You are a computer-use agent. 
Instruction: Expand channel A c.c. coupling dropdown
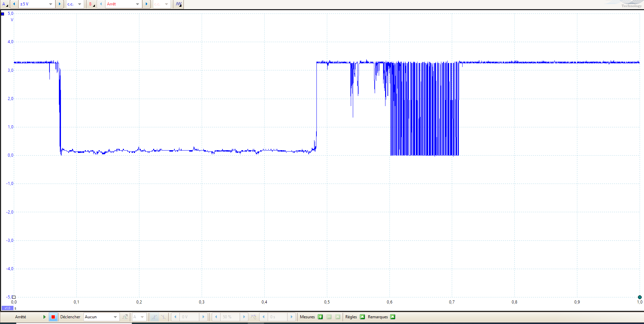tap(79, 4)
